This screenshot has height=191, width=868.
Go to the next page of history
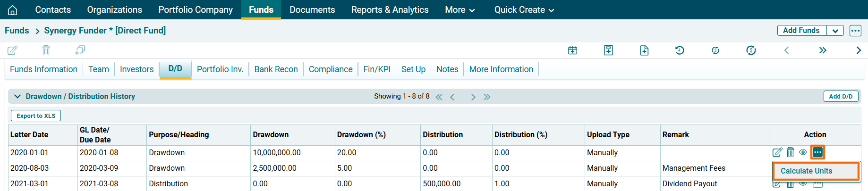473,97
